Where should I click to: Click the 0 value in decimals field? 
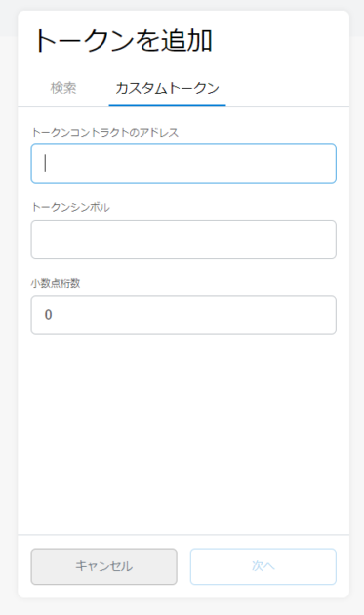coord(48,315)
